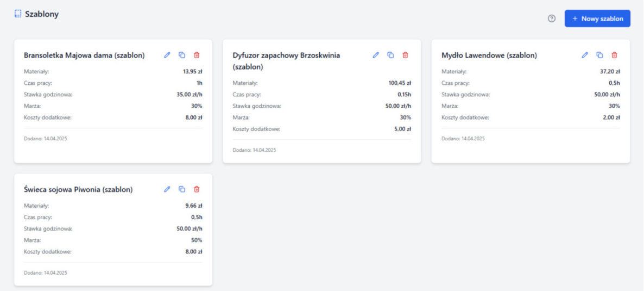Duplicate the Świeca sojowa Piwonia template

coord(182,189)
